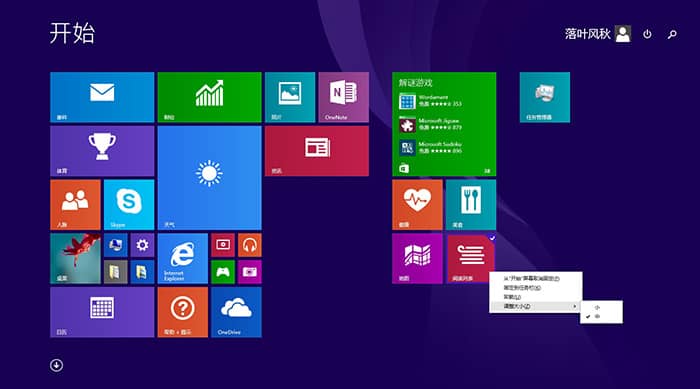The width and height of the screenshot is (700, 389).
Task: Click the power options icon
Action: [x=647, y=34]
